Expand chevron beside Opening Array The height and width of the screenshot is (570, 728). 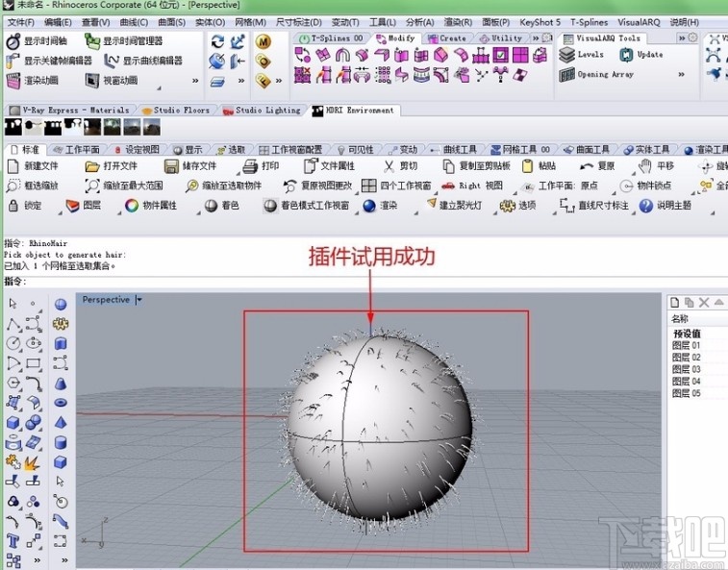pyautogui.click(x=681, y=74)
